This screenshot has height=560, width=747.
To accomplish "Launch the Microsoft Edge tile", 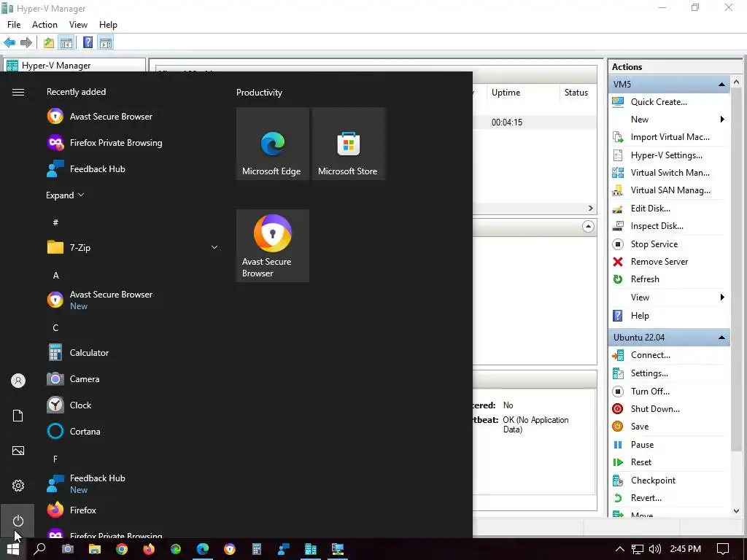I will pos(273,144).
